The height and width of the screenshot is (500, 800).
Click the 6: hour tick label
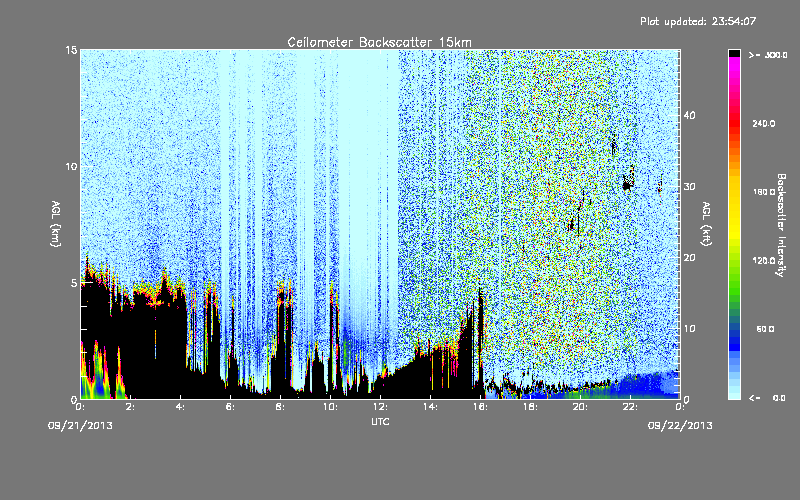click(x=231, y=407)
